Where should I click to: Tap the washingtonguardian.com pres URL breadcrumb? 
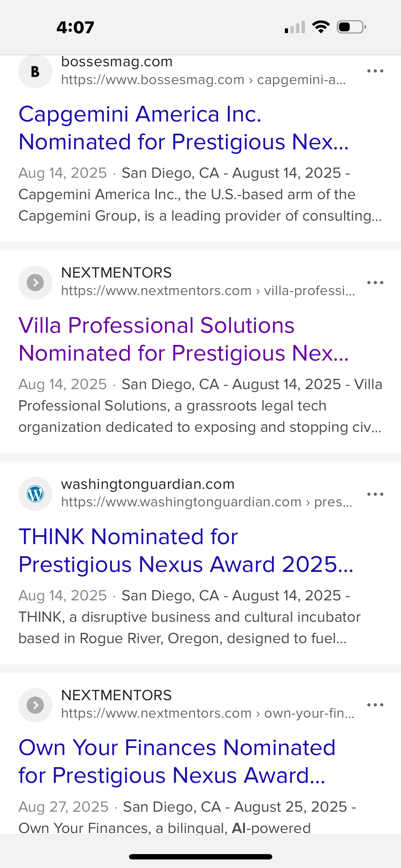[206, 502]
